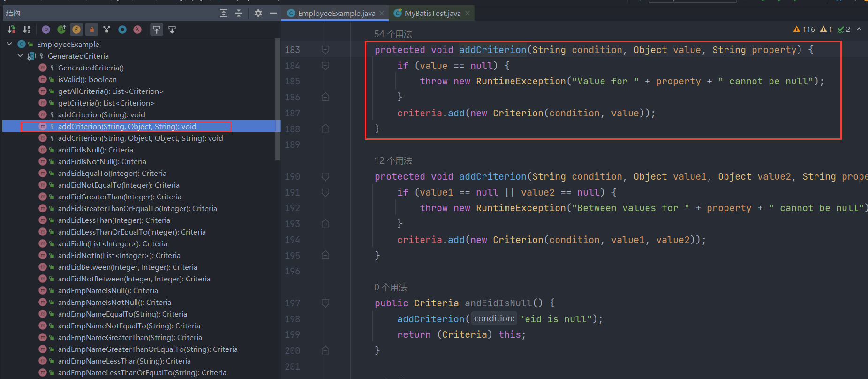This screenshot has height=379, width=868.
Task: Select andEidIsNotNull(): Criteria item
Action: coord(102,161)
